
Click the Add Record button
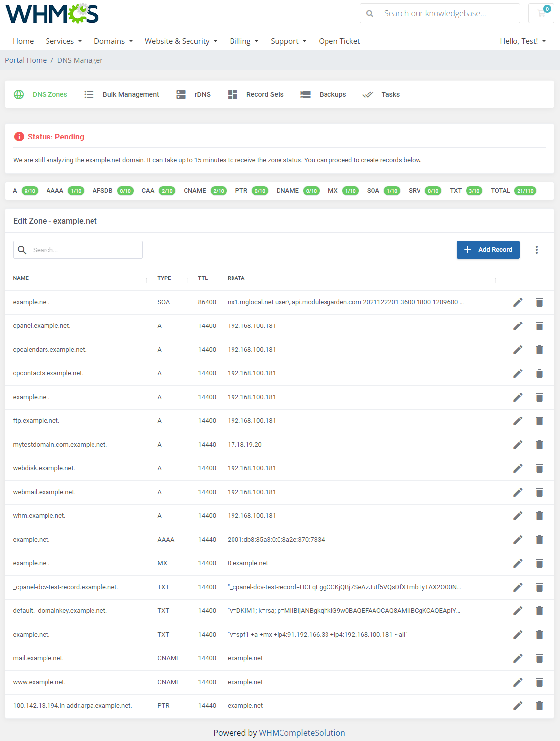click(488, 250)
